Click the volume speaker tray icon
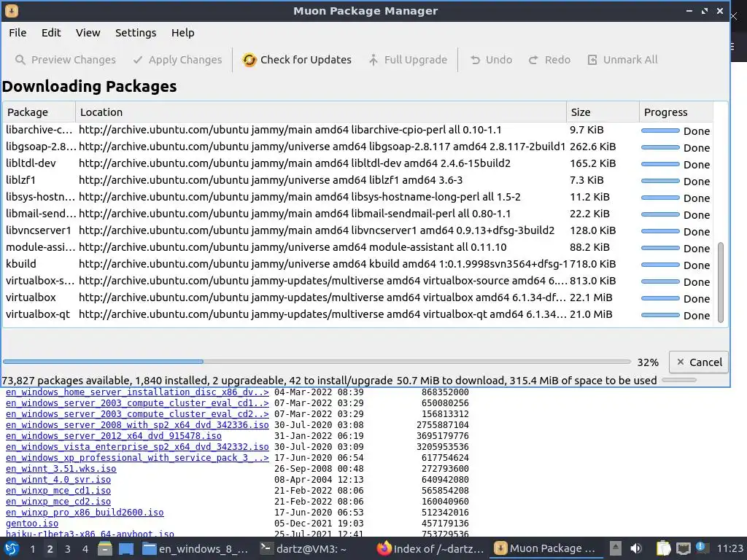 coord(636,548)
